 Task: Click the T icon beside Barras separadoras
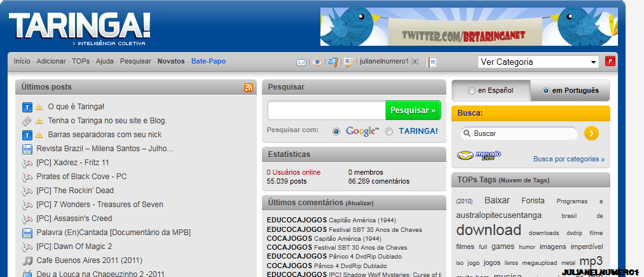[x=27, y=135]
